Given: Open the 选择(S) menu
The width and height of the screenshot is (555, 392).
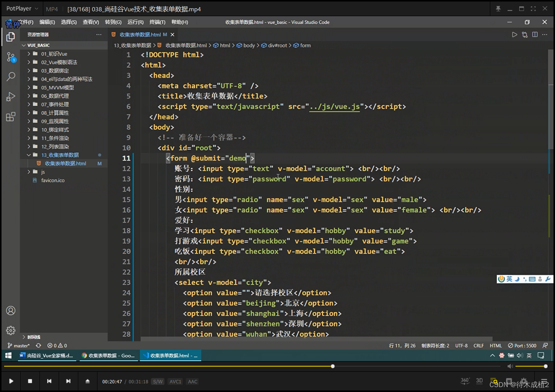Looking at the screenshot, I should click(69, 22).
